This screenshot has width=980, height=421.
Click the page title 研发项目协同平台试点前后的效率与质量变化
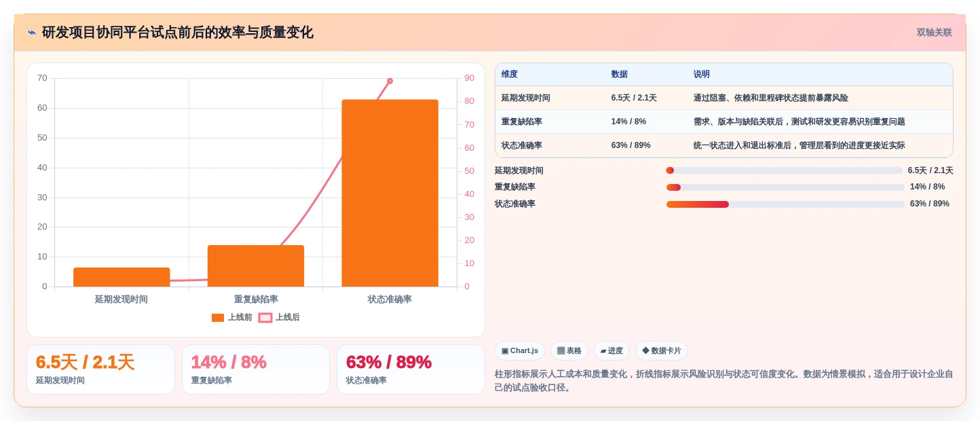pyautogui.click(x=178, y=33)
